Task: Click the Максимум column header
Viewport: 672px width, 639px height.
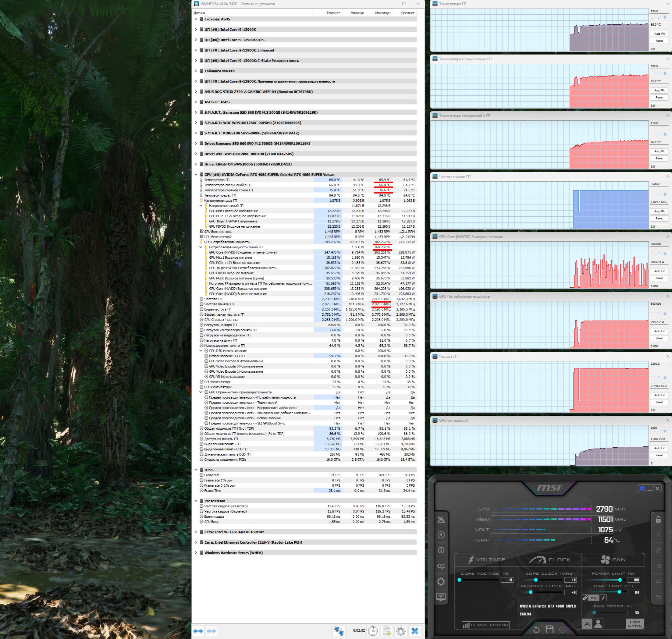Action: click(382, 12)
